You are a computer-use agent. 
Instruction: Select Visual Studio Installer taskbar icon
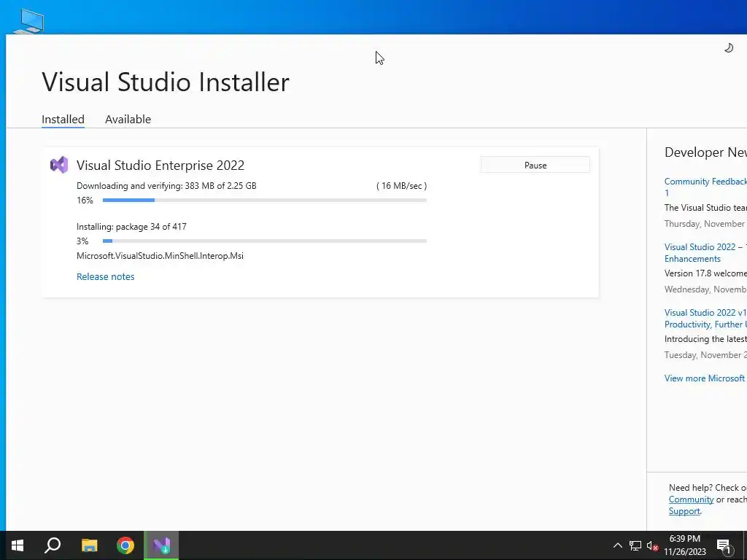[x=161, y=545]
